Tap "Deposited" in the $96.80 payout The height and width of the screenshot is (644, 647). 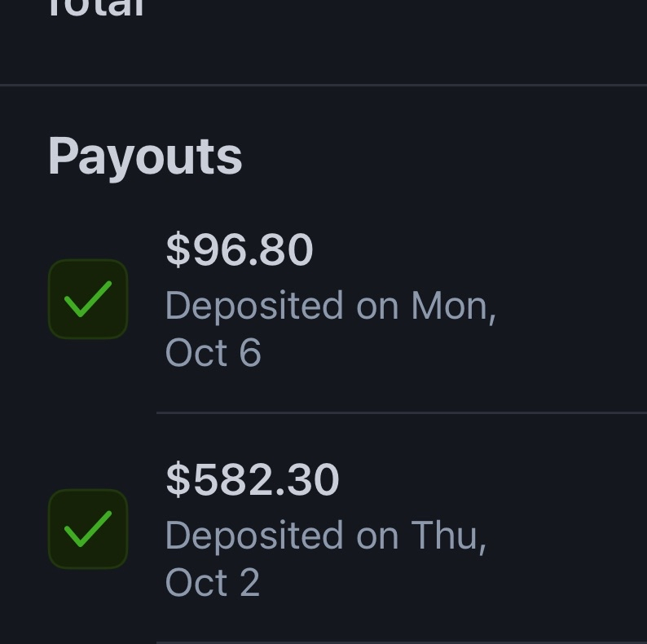coord(254,307)
